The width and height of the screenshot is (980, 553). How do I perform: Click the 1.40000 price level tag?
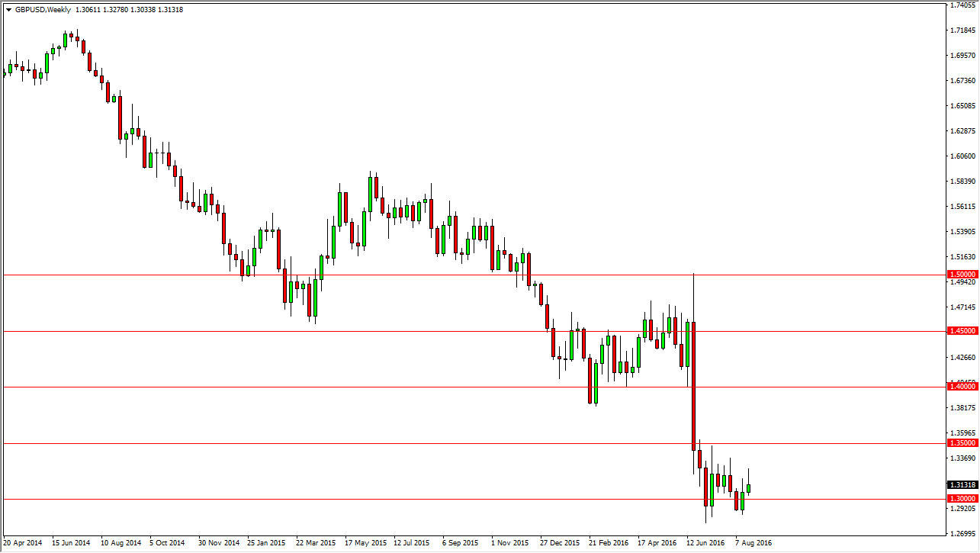tap(962, 387)
